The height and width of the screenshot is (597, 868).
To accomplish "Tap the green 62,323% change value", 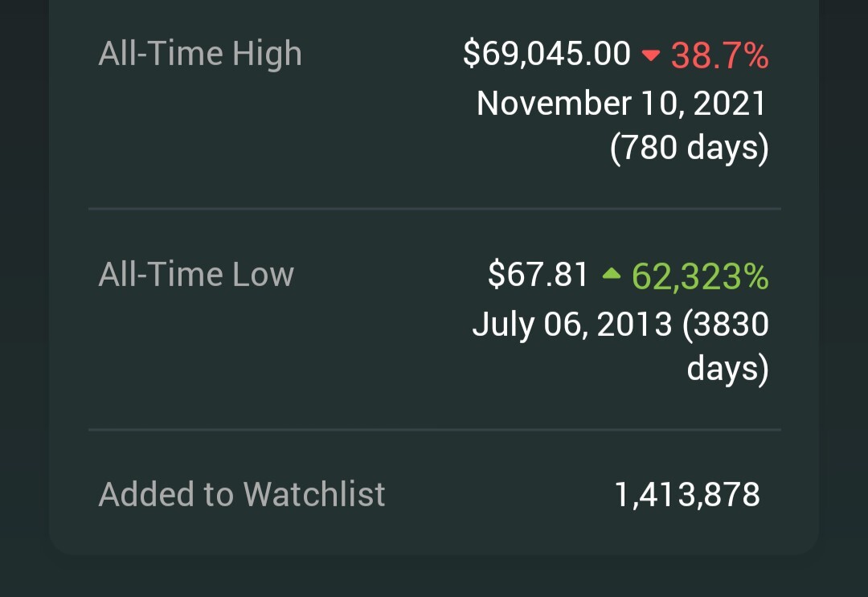I will (700, 276).
